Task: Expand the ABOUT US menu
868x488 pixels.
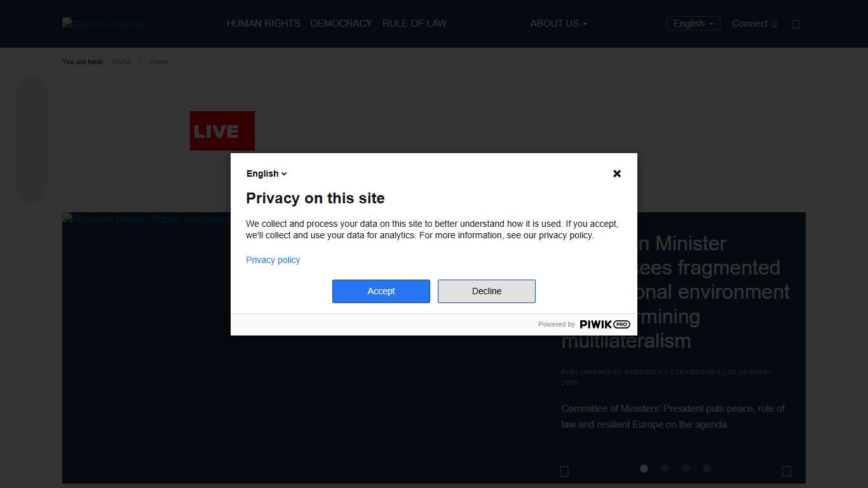Action: [559, 24]
